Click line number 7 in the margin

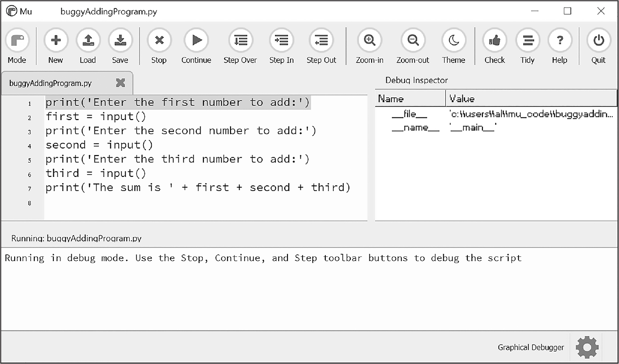(29, 189)
